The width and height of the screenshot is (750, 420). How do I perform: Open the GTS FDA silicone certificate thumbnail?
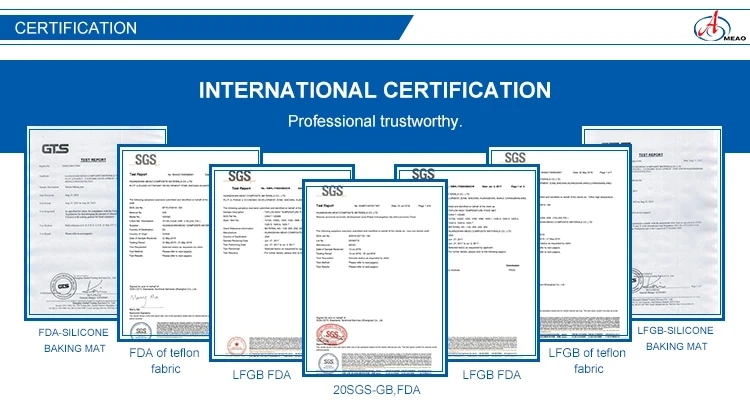[x=71, y=223]
